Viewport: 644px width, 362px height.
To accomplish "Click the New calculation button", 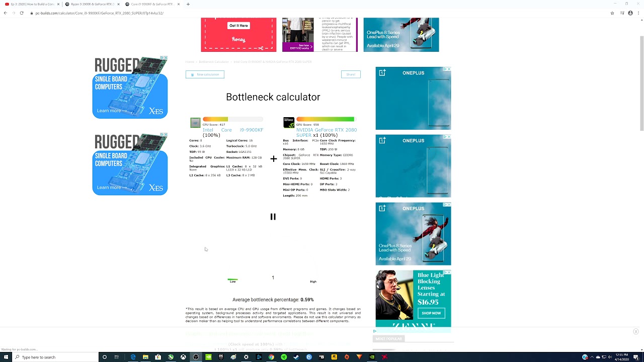I will [205, 74].
